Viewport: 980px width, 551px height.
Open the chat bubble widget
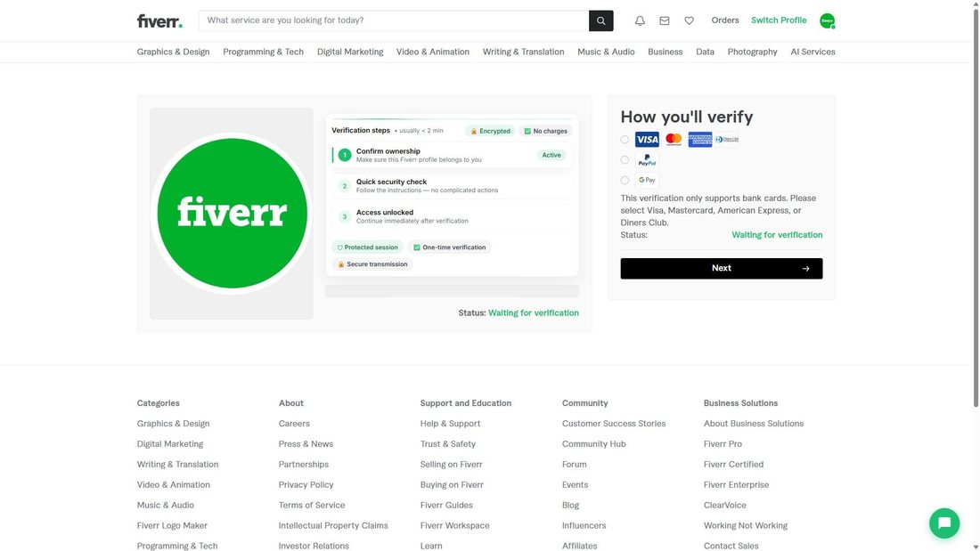point(943,523)
